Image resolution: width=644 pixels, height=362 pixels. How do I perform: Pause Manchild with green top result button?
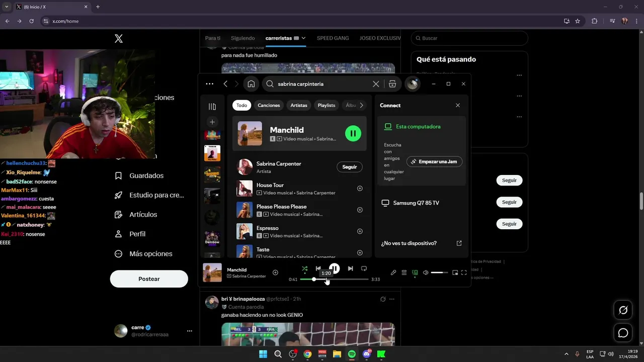[353, 133]
